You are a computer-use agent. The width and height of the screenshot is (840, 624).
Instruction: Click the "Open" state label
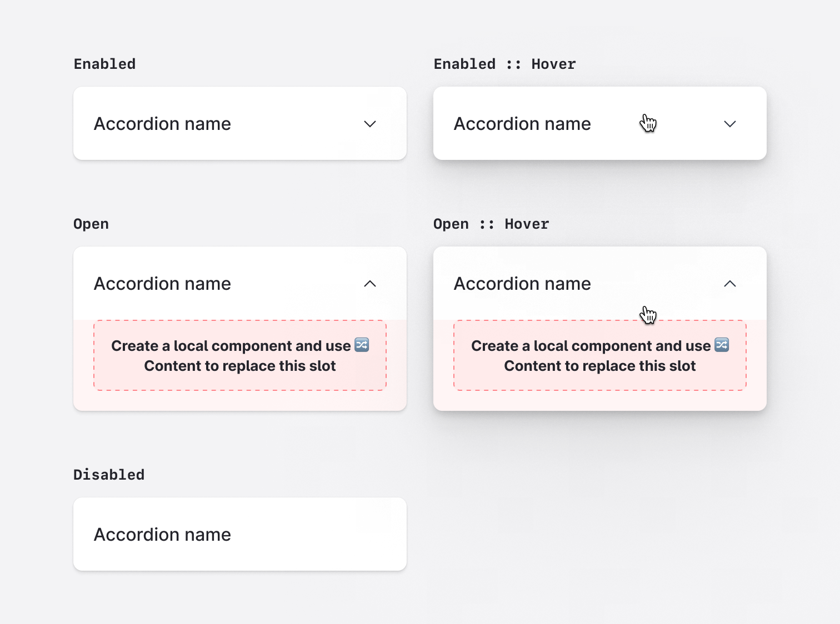pos(91,224)
